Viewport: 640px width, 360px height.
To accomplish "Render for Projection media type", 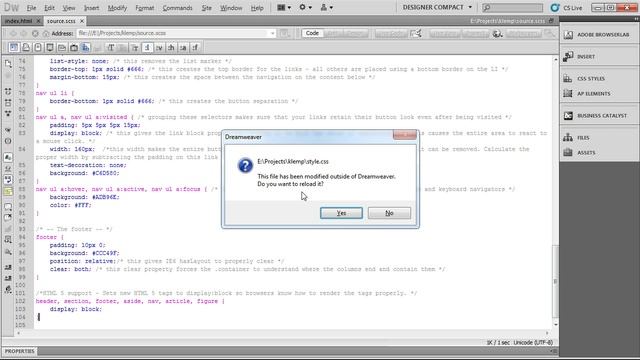I will pos(50,48).
